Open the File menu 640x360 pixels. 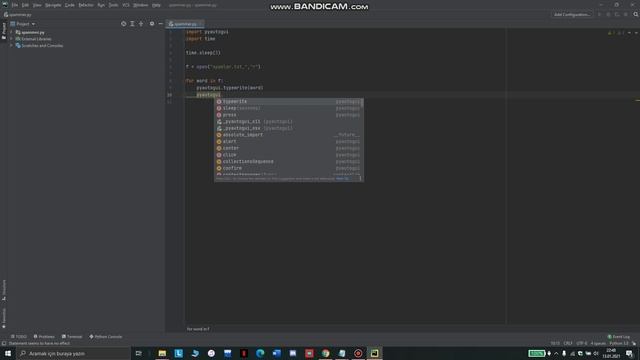(15, 5)
